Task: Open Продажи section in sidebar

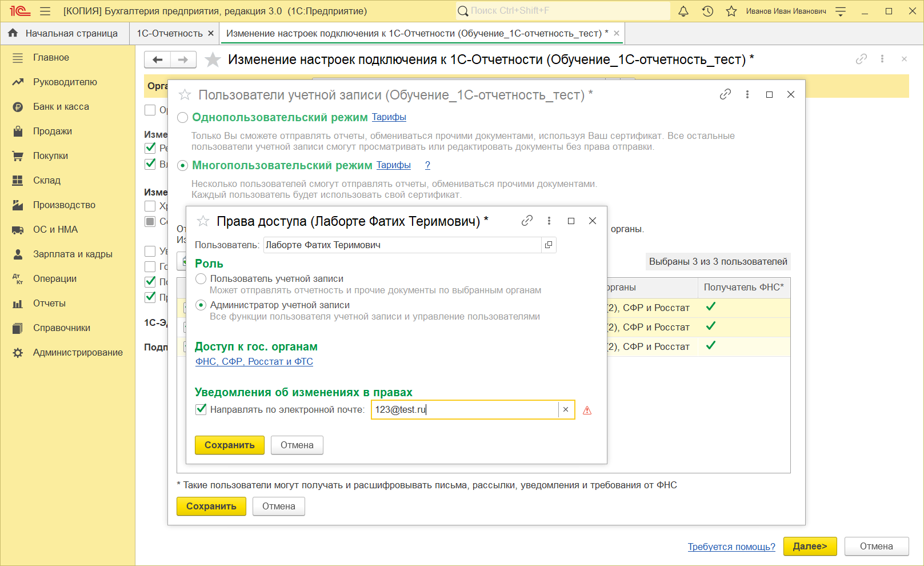Action: (67, 131)
